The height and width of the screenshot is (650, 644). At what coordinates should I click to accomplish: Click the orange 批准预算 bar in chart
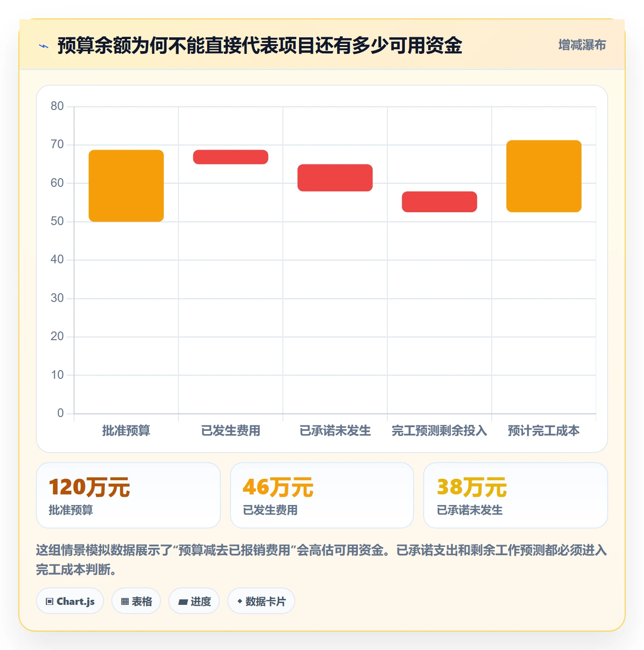pos(126,186)
